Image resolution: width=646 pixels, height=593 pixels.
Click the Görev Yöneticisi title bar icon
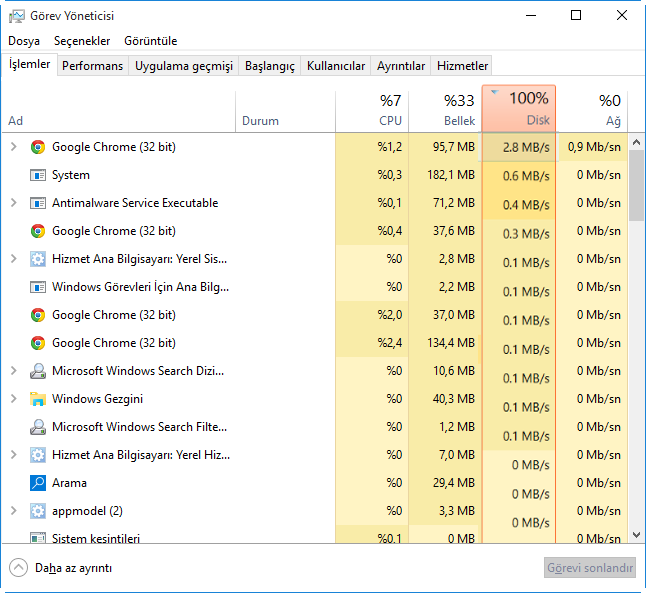tap(17, 16)
